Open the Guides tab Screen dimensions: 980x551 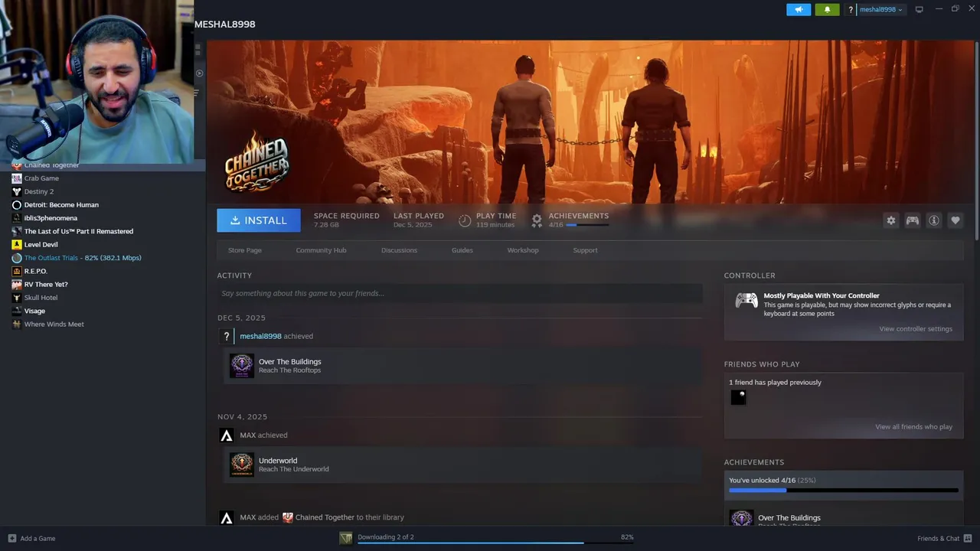tap(462, 250)
